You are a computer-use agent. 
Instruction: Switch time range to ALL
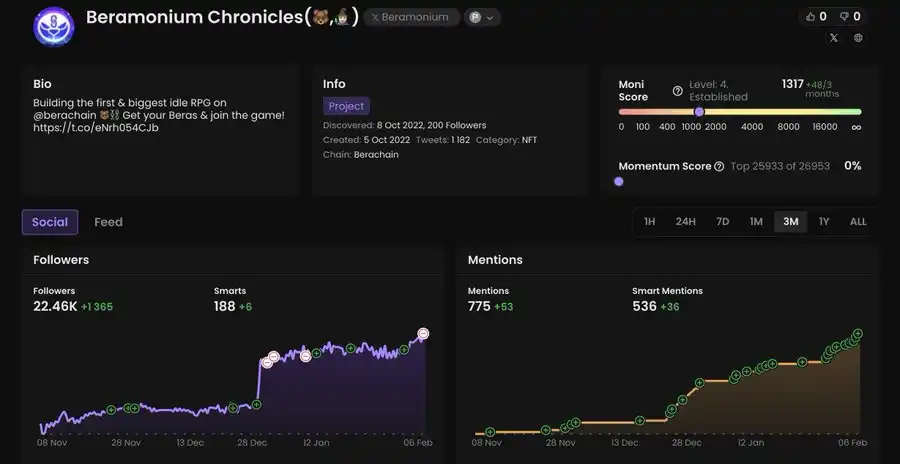857,222
